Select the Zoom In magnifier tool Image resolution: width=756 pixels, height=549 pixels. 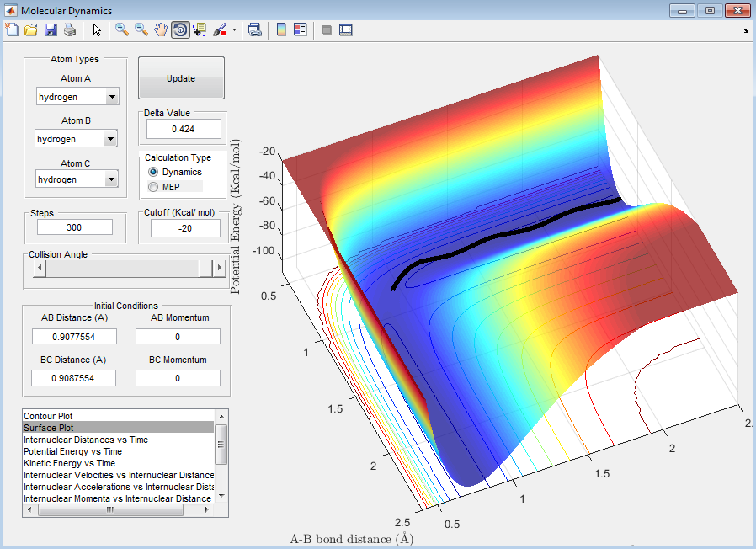tap(122, 29)
